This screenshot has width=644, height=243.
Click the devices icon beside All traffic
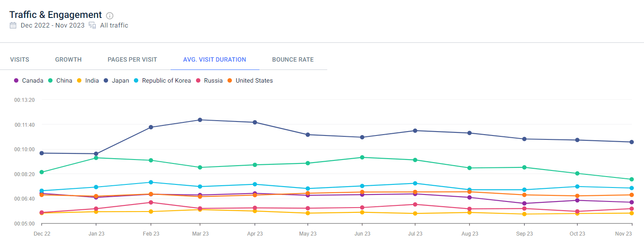tap(92, 25)
